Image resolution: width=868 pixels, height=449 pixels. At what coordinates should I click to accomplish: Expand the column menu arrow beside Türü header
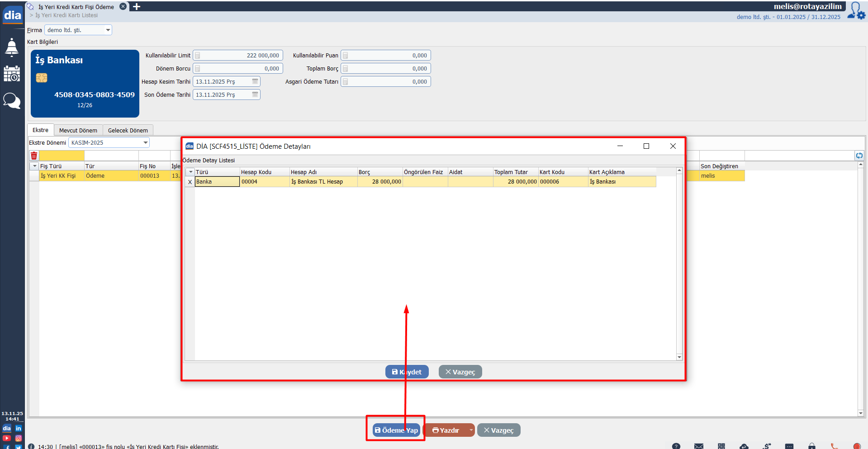191,172
